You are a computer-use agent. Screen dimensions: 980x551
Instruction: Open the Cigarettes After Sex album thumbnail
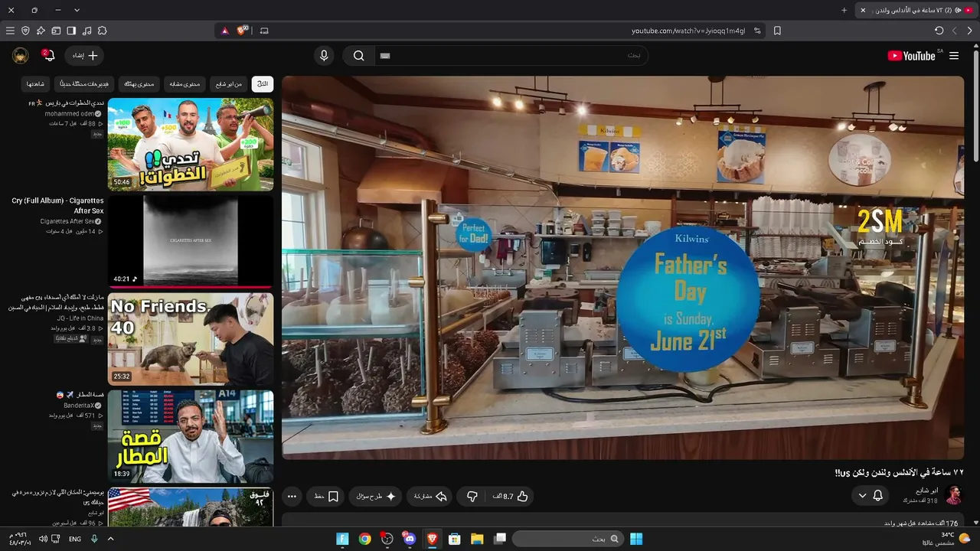point(191,241)
